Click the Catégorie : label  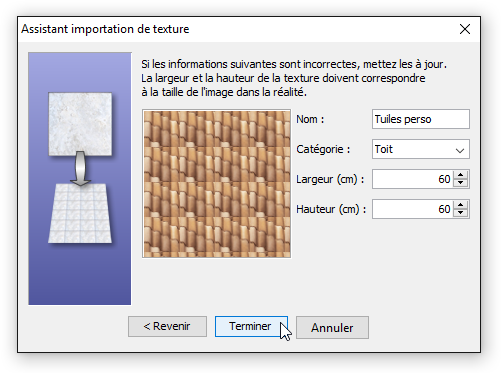(323, 149)
